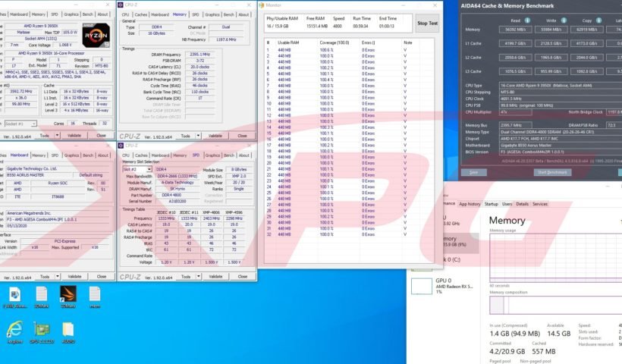Click Close in CPU-Z Memory window
Viewport: 622px width, 364px height.
point(242,136)
